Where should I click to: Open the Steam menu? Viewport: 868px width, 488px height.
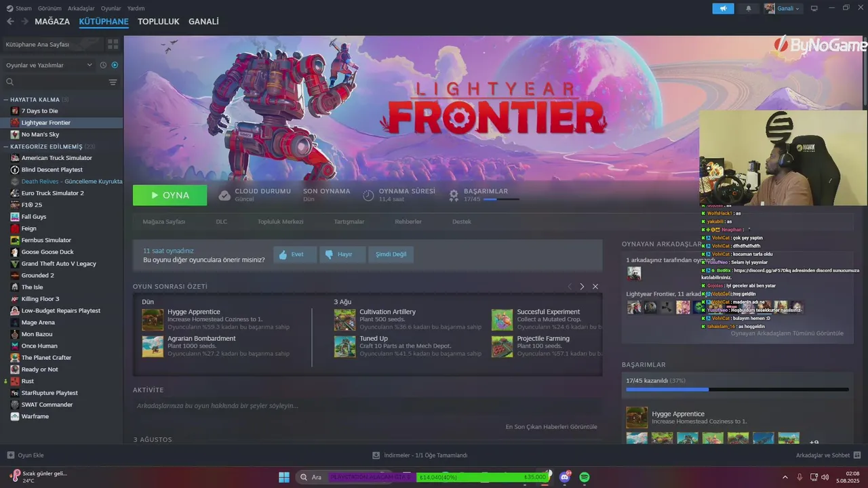tap(19, 8)
